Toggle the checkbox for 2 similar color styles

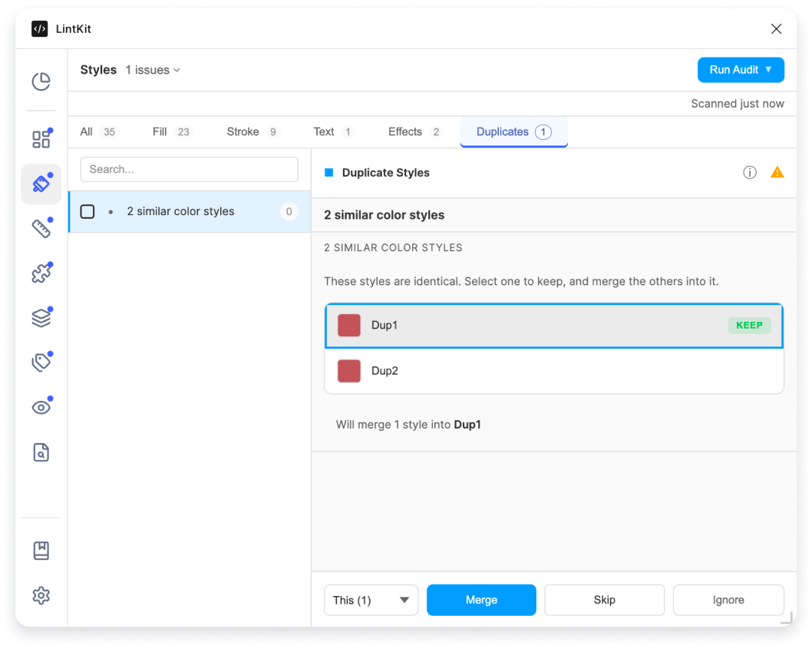pyautogui.click(x=87, y=211)
